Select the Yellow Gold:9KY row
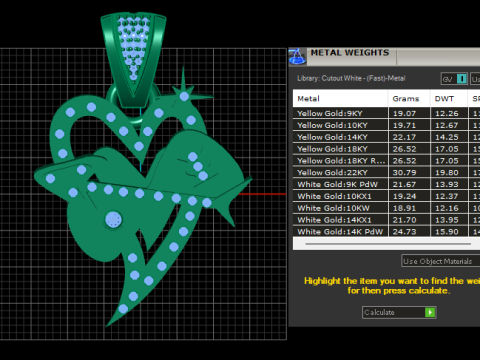 (x=387, y=113)
